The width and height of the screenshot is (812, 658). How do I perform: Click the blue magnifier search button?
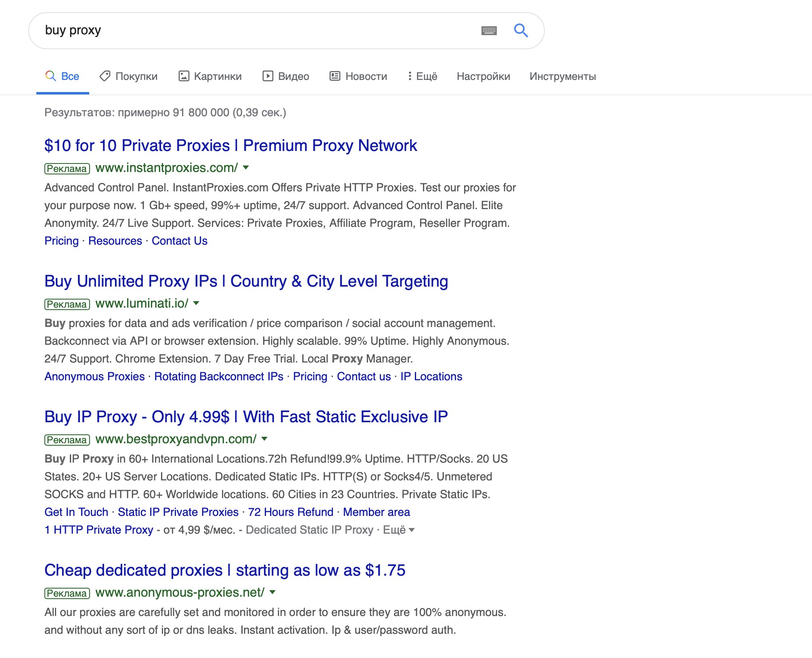point(521,30)
